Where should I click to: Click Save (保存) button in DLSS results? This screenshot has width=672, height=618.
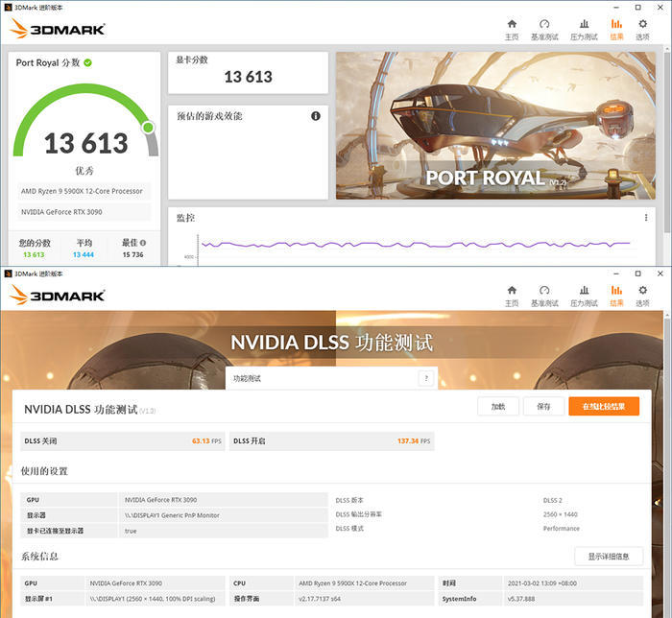(x=543, y=407)
